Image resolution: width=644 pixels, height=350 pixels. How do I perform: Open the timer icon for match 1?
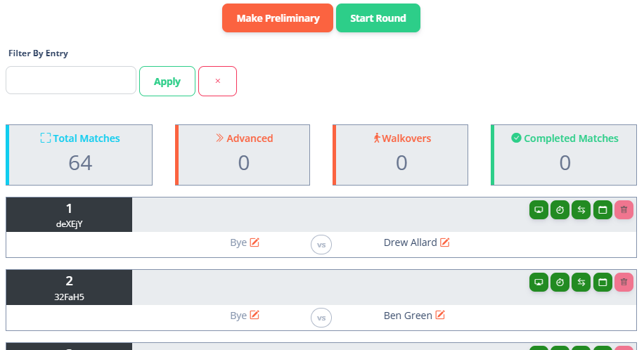click(x=560, y=210)
